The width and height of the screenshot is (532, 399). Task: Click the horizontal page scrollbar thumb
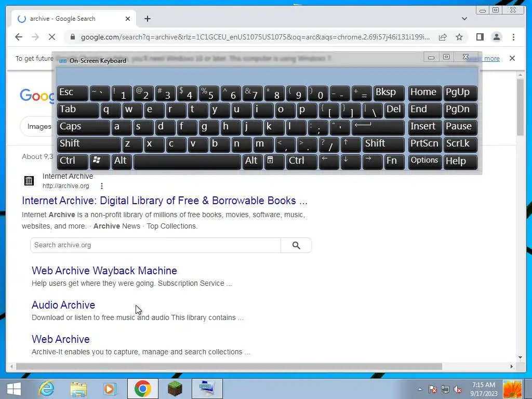[x=229, y=366]
